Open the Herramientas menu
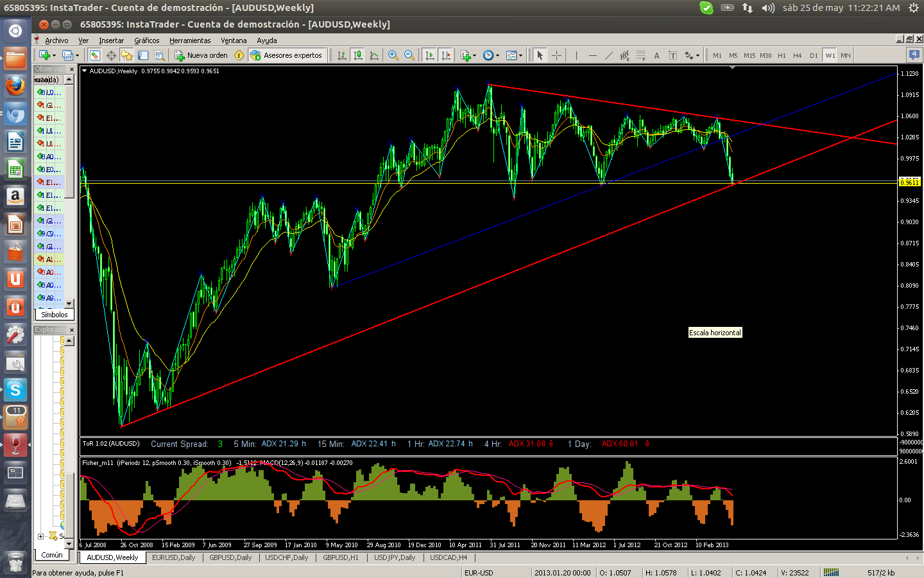The height and width of the screenshot is (578, 924). coord(190,40)
